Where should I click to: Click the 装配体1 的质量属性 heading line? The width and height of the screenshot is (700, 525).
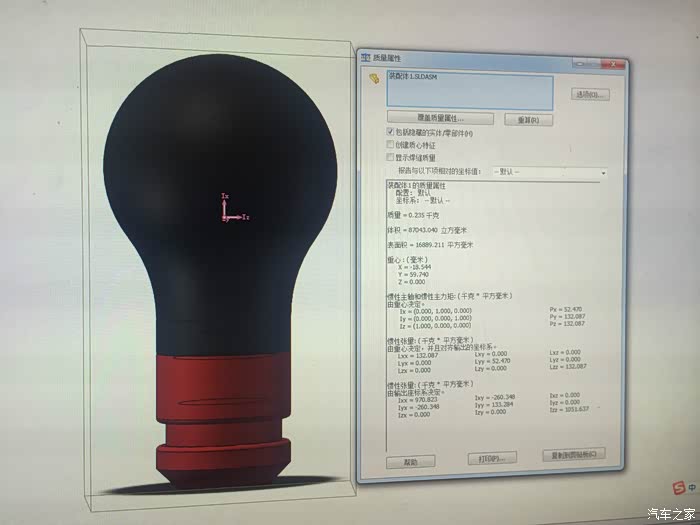(x=416, y=185)
